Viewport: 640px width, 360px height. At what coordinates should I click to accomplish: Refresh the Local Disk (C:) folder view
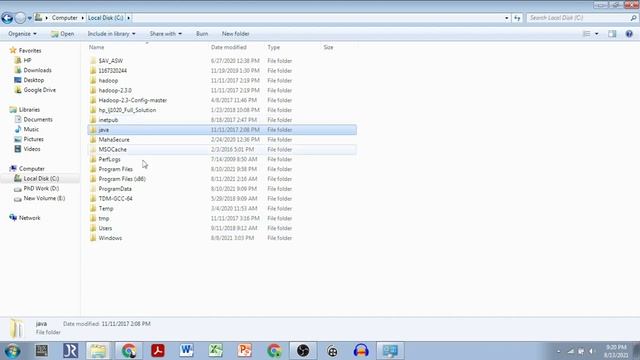point(517,18)
